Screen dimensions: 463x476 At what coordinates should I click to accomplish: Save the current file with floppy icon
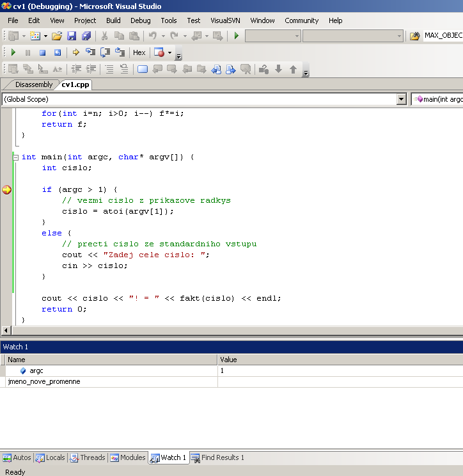72,36
